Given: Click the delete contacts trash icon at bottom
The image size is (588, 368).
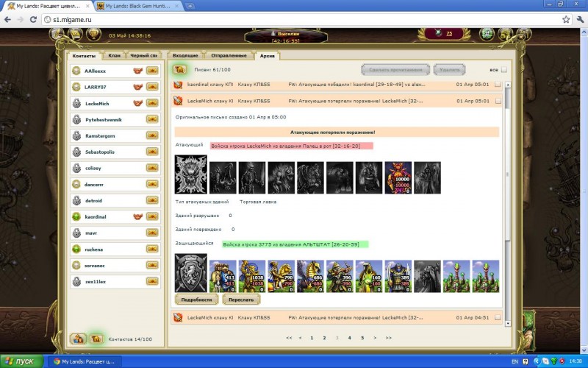Looking at the screenshot, I should click(96, 339).
